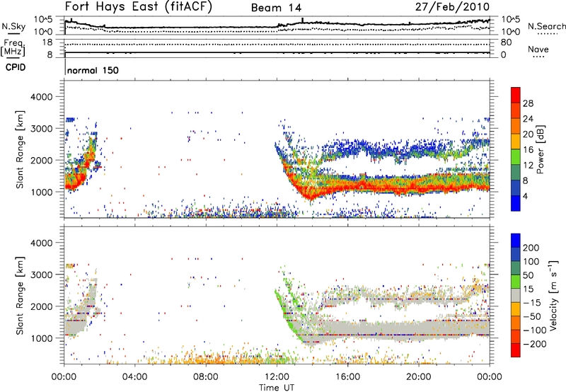Image resolution: width=566 pixels, height=392 pixels.
Task: Click the green velocity streak near 12:00
Action: pyautogui.click(x=287, y=312)
